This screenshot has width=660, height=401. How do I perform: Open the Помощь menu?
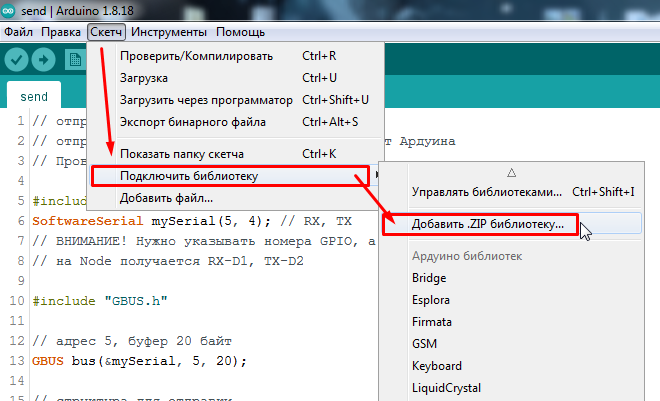click(x=240, y=32)
